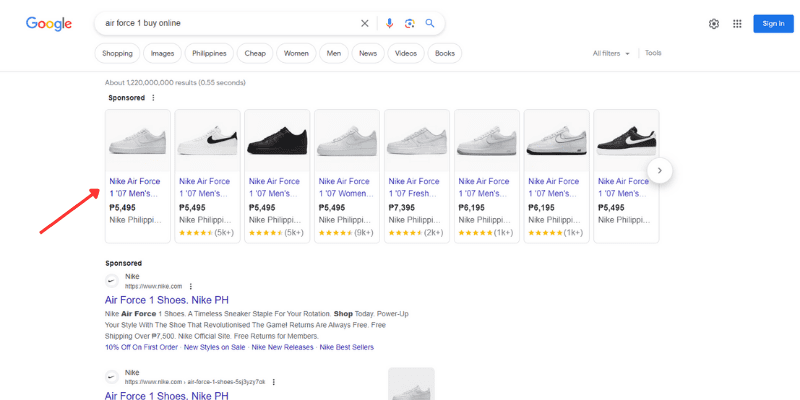Click Nike favicon of sponsored ad
800x400 pixels.
pos(112,281)
